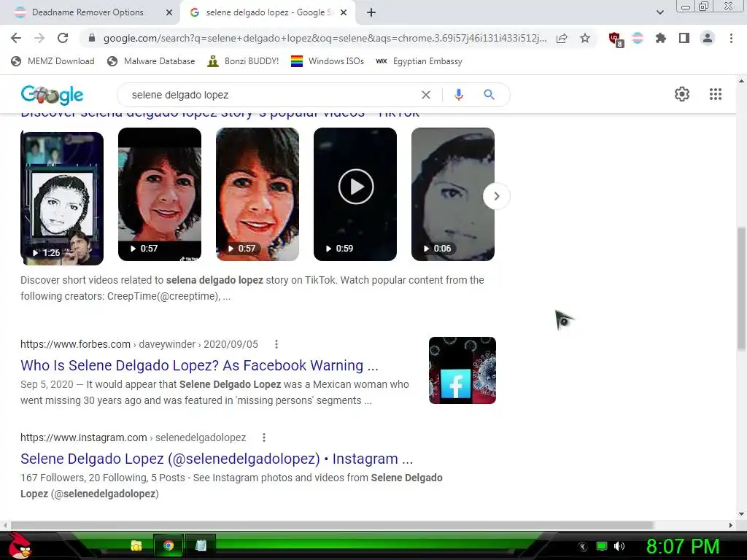Clear the search box with the X
This screenshot has height=560, width=747.
426,95
